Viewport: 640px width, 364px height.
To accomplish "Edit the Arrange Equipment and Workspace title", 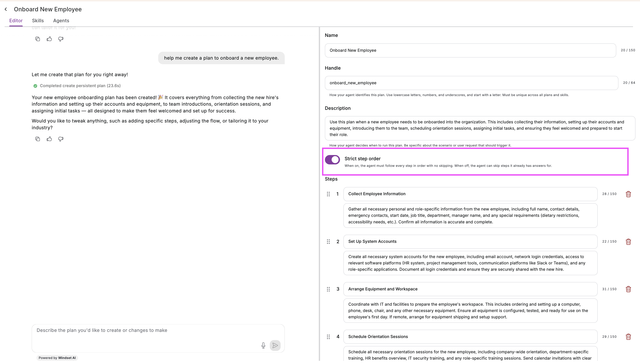I will [470, 289].
